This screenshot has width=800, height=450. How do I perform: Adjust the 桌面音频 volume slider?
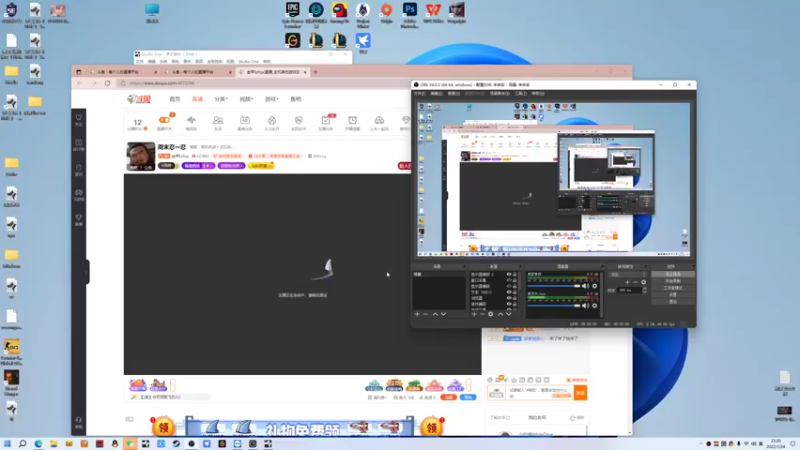point(554,286)
